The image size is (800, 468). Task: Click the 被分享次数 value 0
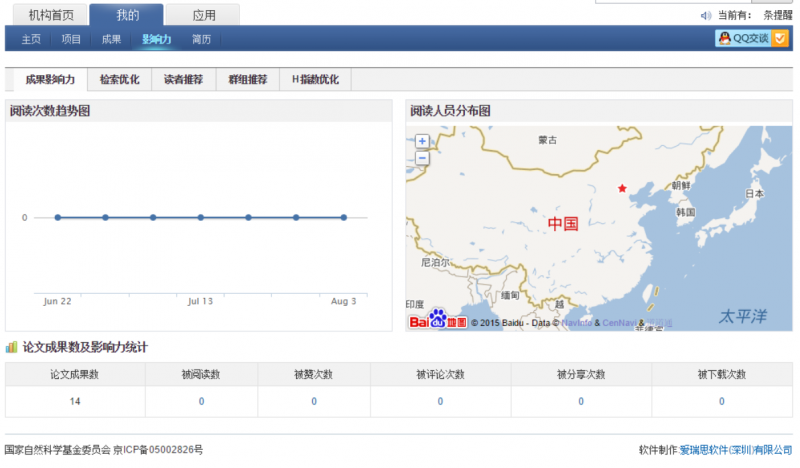coord(581,402)
